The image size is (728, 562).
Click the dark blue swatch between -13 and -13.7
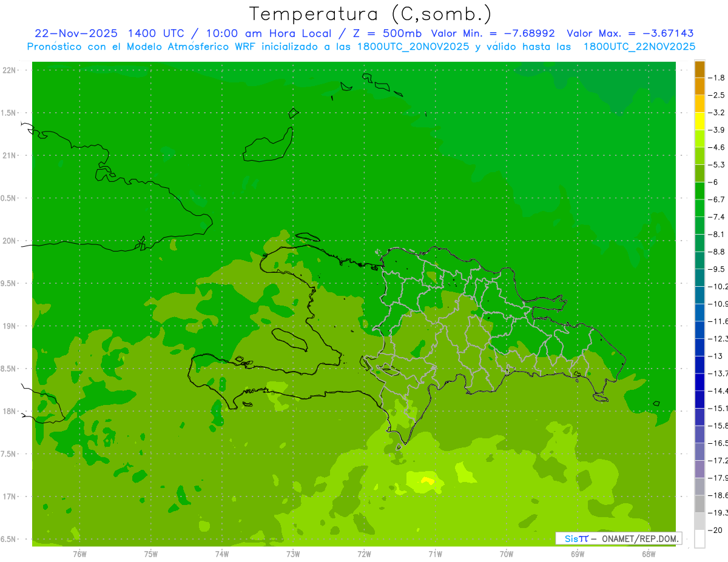699,365
